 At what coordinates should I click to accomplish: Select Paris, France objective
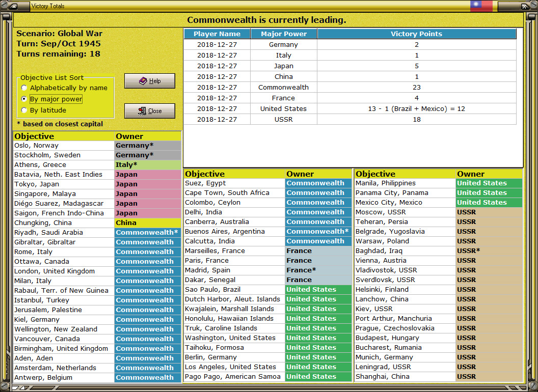point(234,260)
